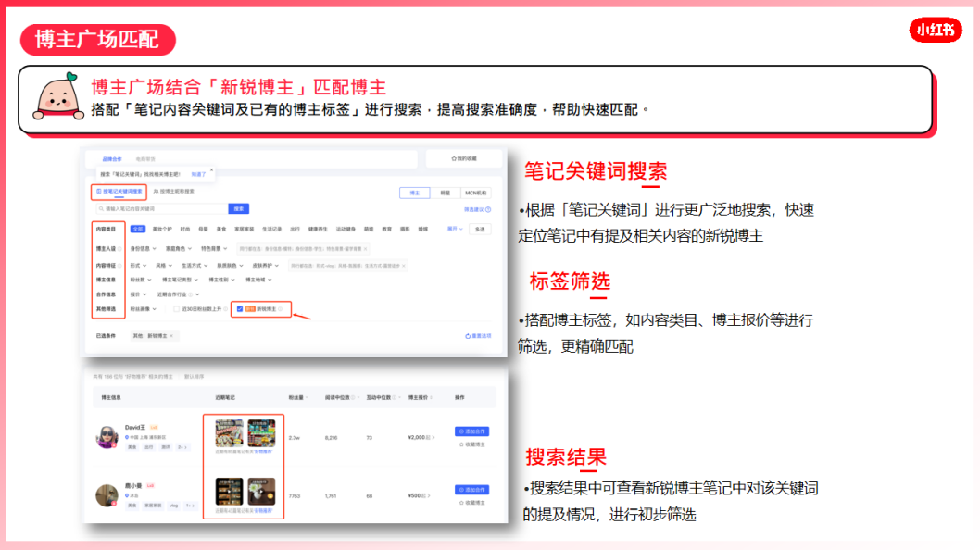Open 我的收藏 star shortcut

[x=464, y=158]
